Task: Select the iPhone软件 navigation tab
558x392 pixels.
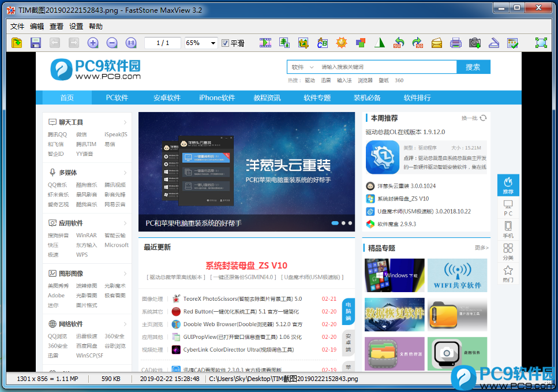Action: (217, 98)
